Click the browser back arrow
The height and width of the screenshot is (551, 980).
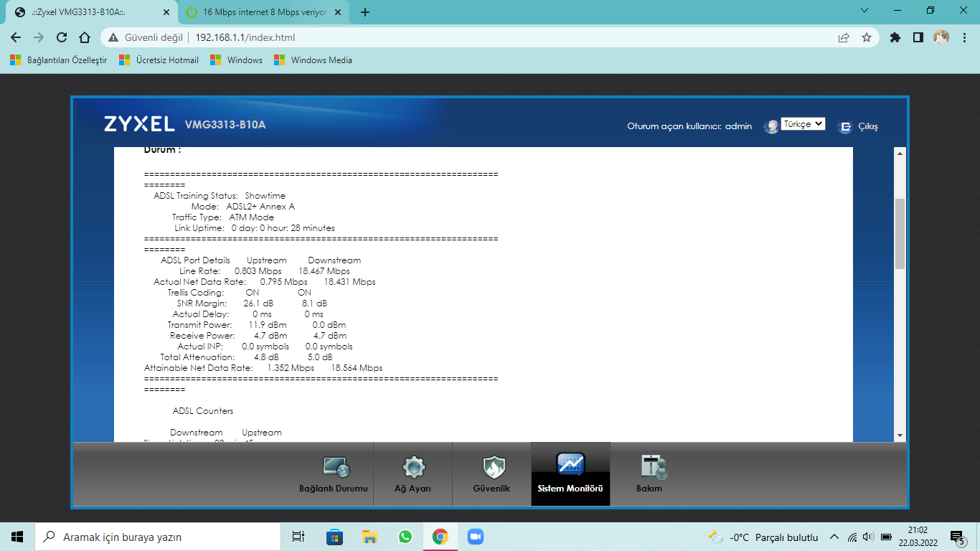pos(16,37)
